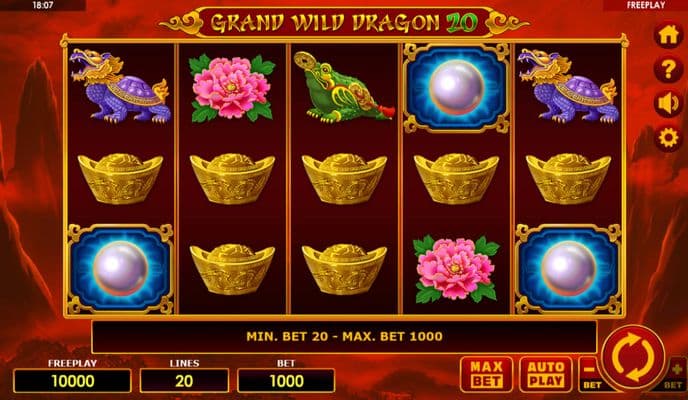688x400 pixels.
Task: Decrease the bet with the minus button
Action: click(x=590, y=374)
